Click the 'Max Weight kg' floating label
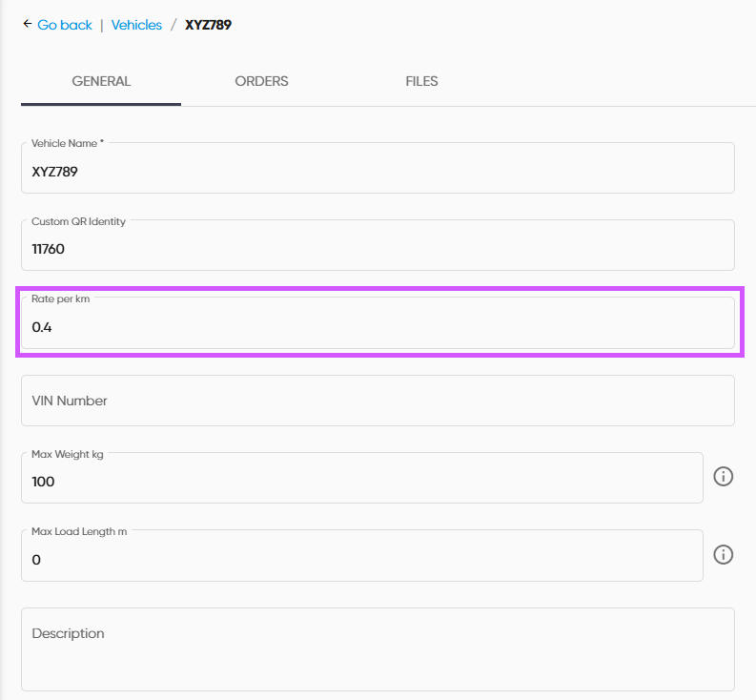This screenshot has width=756, height=700. (67, 454)
